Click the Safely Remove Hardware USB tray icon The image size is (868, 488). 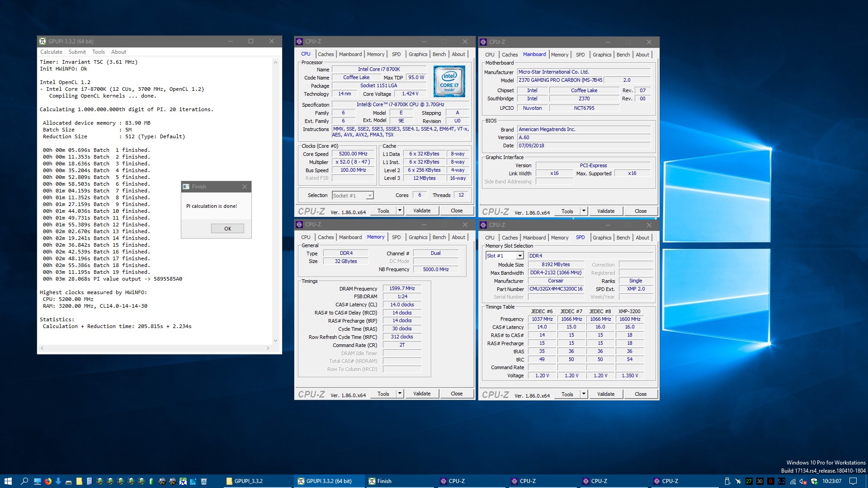pyautogui.click(x=727, y=481)
